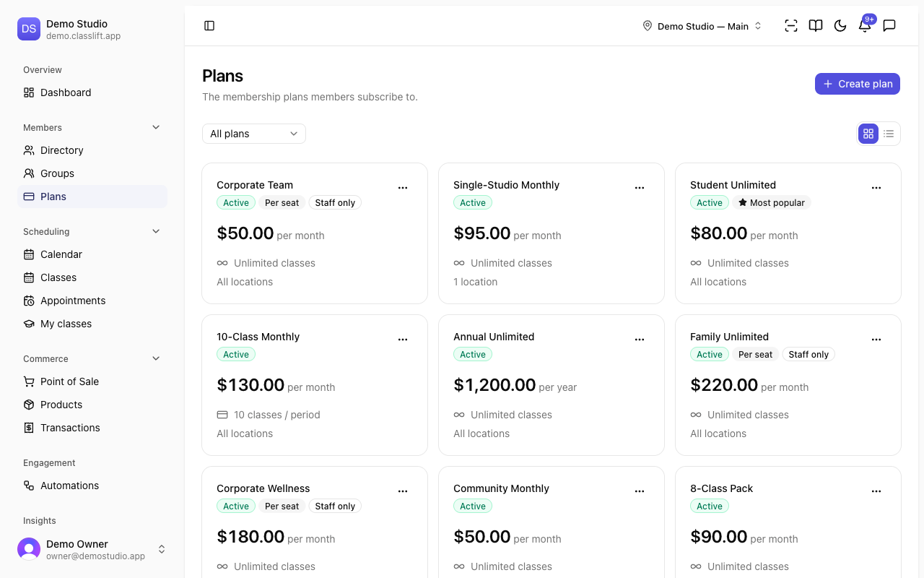Toggle dark mode moon icon
Screen dimensions: 924x578
[840, 26]
